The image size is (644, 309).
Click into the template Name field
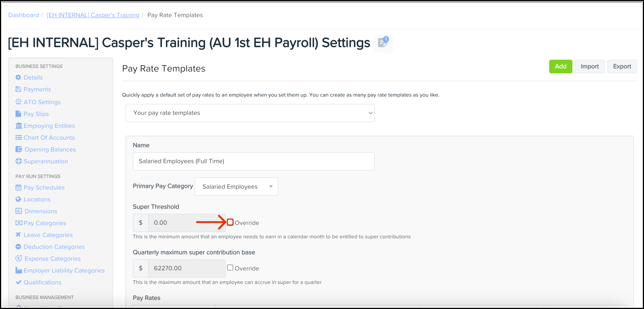(253, 161)
